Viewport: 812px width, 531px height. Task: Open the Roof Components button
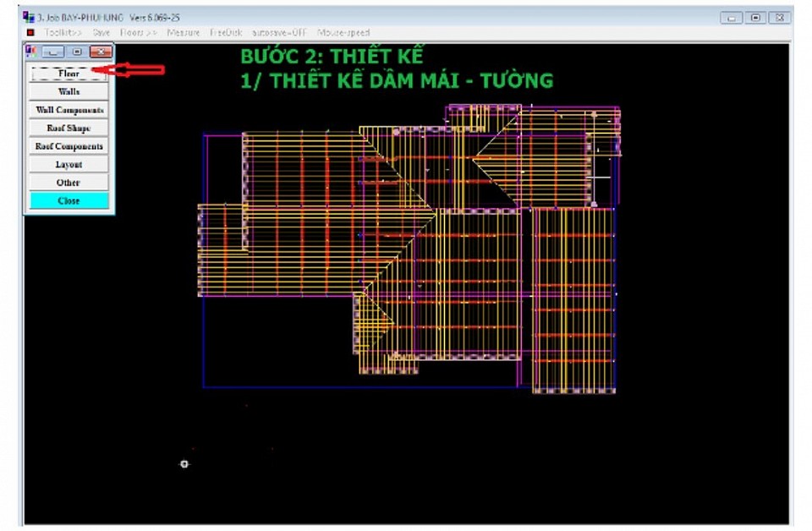coord(69,146)
